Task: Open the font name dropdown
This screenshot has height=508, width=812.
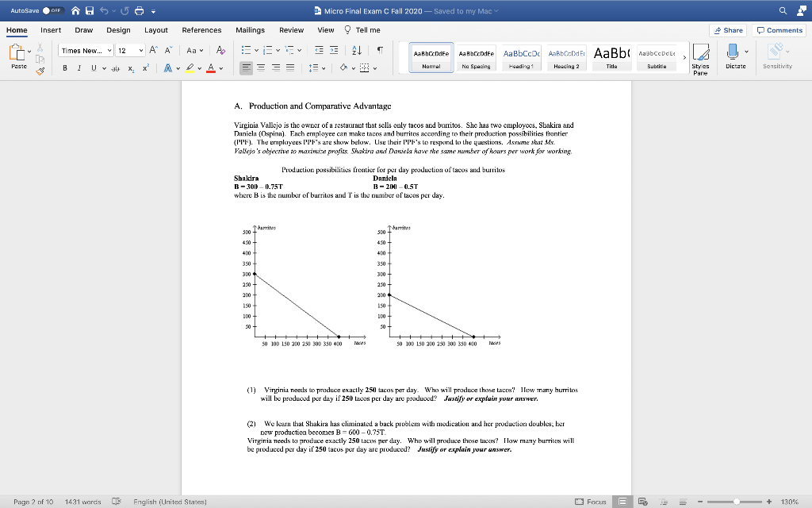Action: [x=109, y=50]
